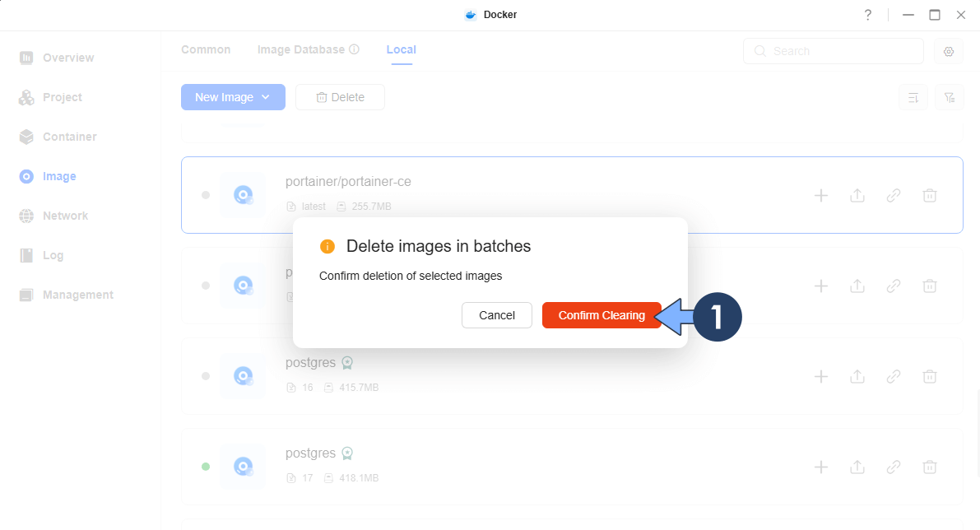Screen dimensions: 980x530
Task: Open settings gear next to search
Action: click(949, 51)
